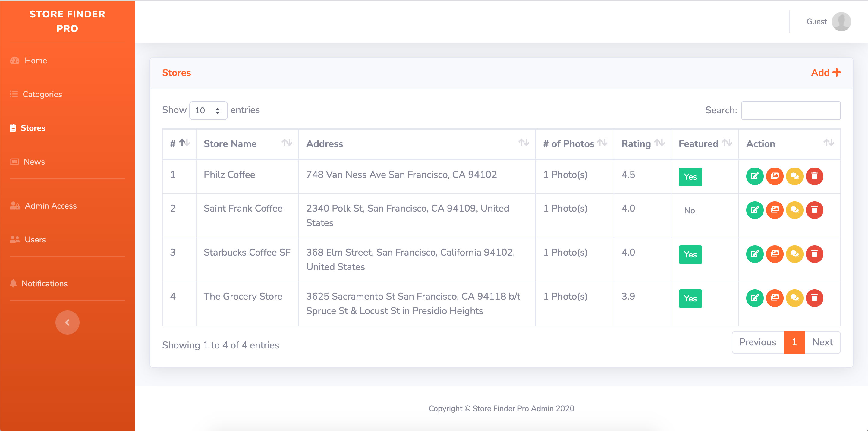Click the Next pagination button
The width and height of the screenshot is (868, 431).
[822, 342]
